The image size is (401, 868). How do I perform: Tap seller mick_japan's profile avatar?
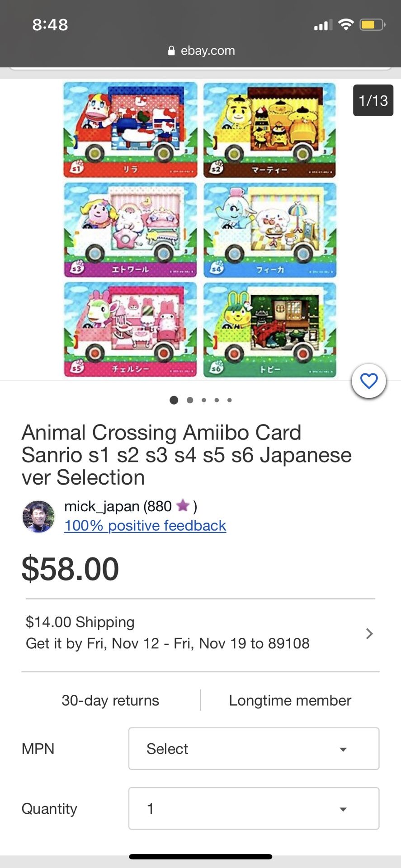(x=38, y=516)
